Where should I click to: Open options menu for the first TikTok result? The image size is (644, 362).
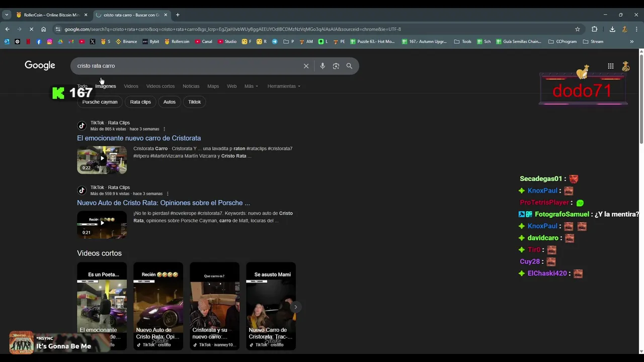click(x=164, y=129)
